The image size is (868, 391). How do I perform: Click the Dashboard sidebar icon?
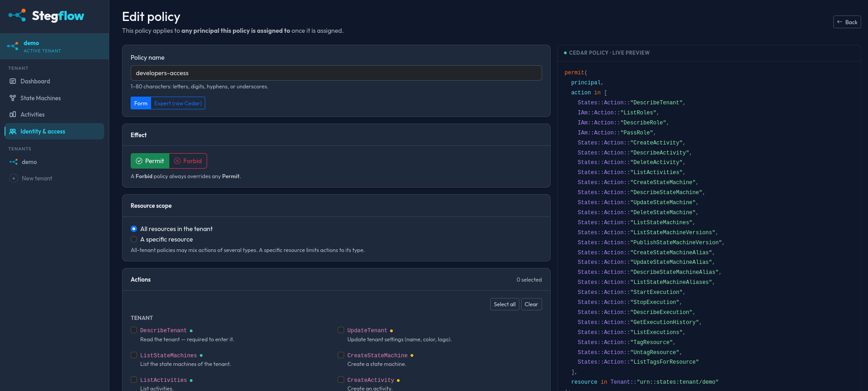tap(13, 81)
